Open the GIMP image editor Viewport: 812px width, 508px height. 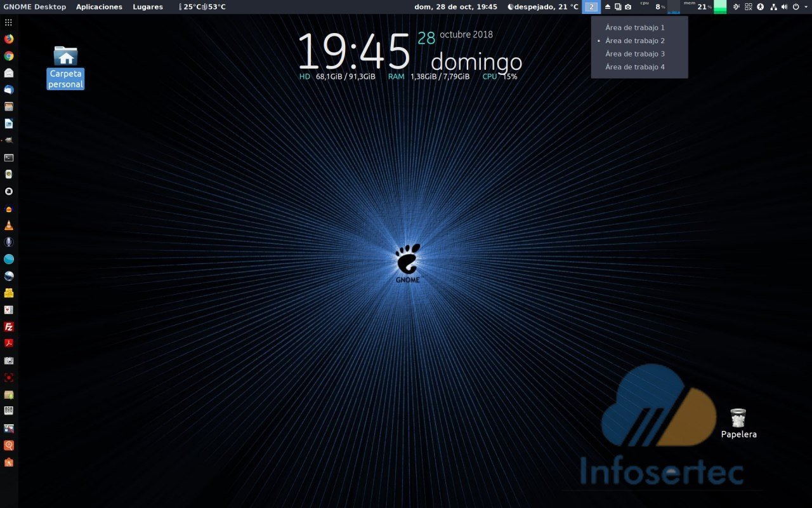9,140
